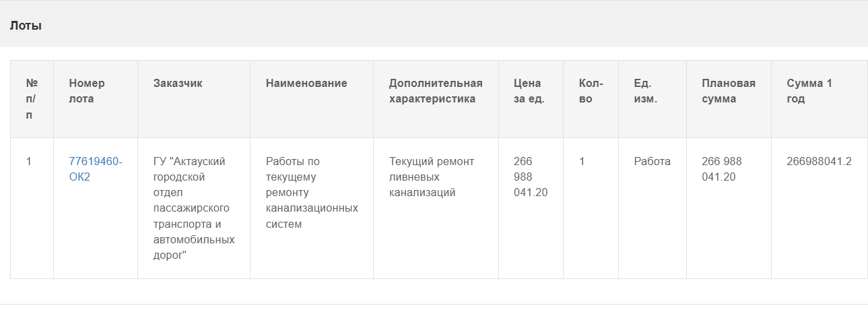868x310 pixels.
Task: Click the "Номер лота" column header
Action: [x=87, y=91]
